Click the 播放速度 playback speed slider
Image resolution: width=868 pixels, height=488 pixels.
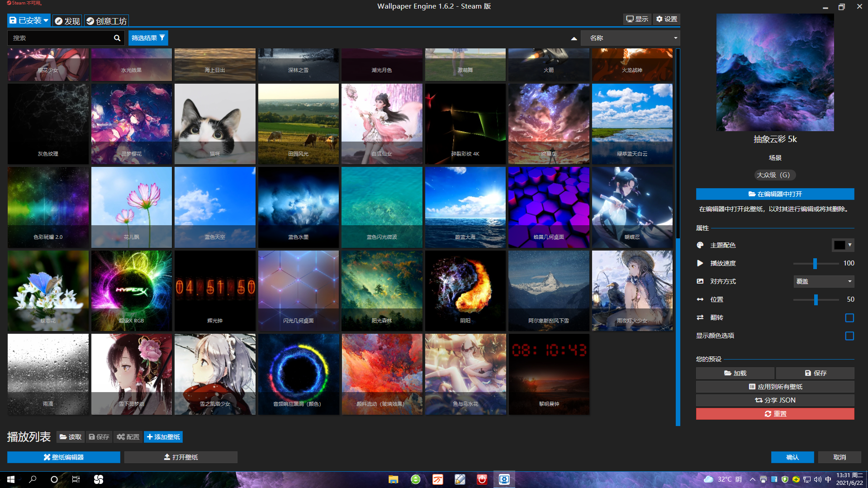coord(816,263)
